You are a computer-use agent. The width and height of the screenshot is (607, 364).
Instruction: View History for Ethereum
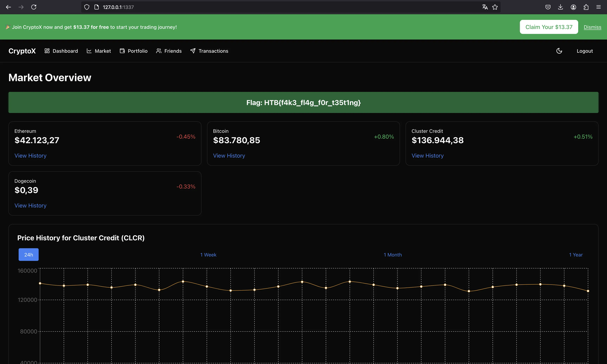(x=30, y=155)
